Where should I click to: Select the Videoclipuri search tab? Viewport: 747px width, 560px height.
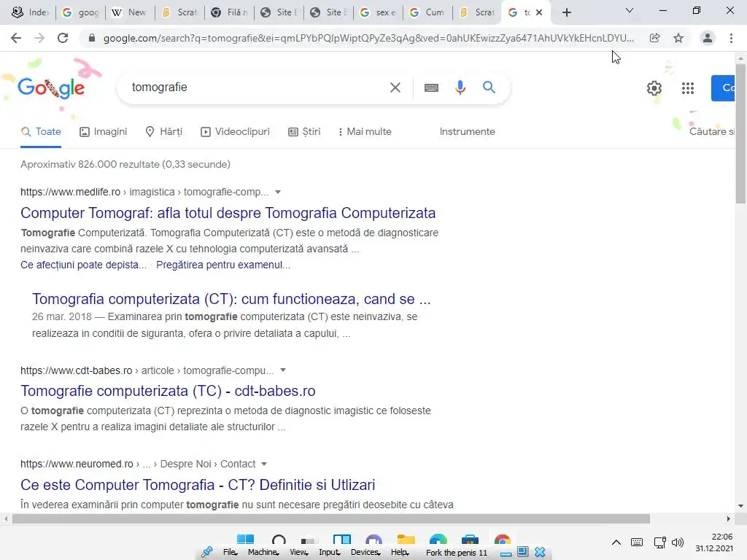pos(235,131)
